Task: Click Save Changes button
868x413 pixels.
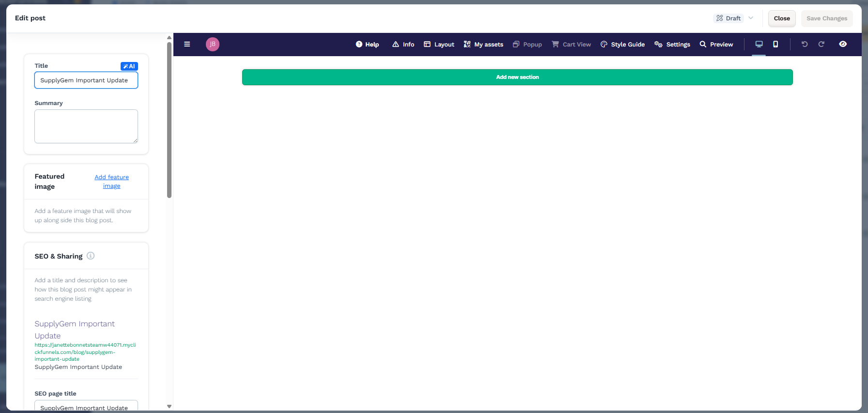Action: click(827, 18)
